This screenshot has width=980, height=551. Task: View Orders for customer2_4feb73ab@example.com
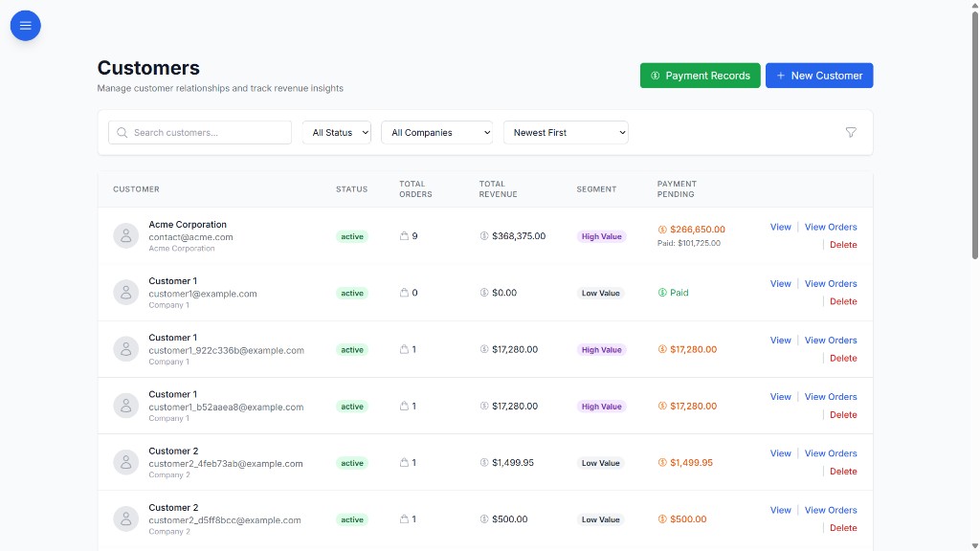pyautogui.click(x=831, y=453)
